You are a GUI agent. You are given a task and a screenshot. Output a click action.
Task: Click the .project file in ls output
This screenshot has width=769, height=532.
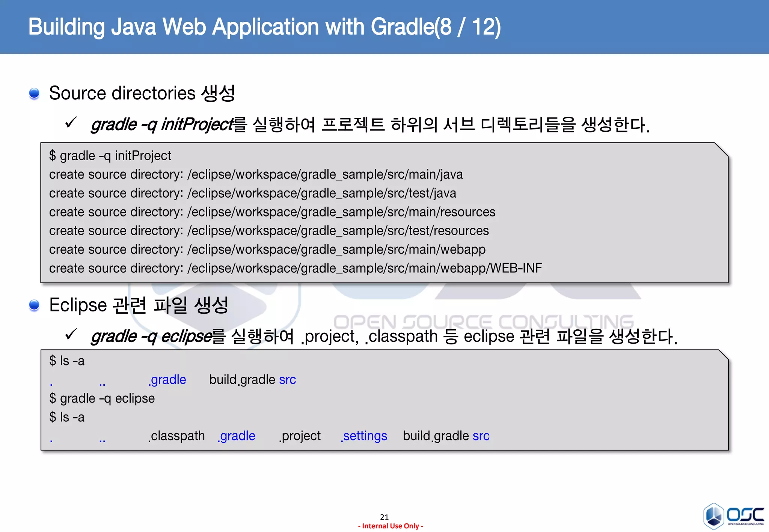pyautogui.click(x=300, y=436)
